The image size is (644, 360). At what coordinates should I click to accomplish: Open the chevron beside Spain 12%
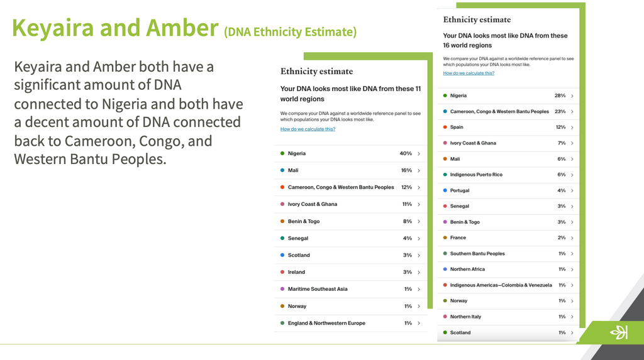click(572, 128)
